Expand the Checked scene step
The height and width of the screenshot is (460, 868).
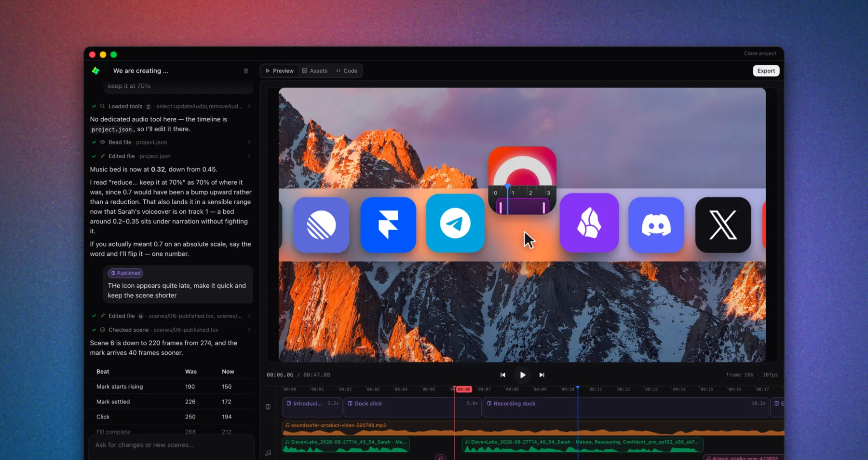[x=171, y=330]
